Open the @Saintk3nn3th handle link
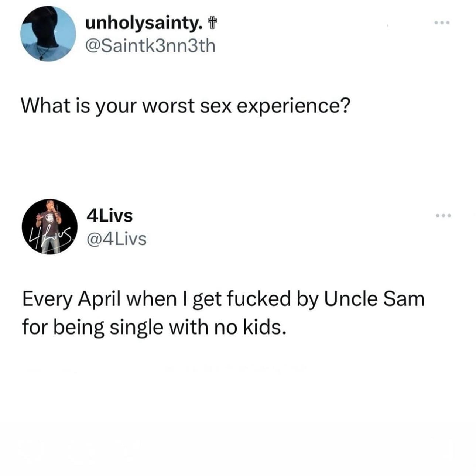Viewport: 476px width, 476px height. [x=150, y=46]
